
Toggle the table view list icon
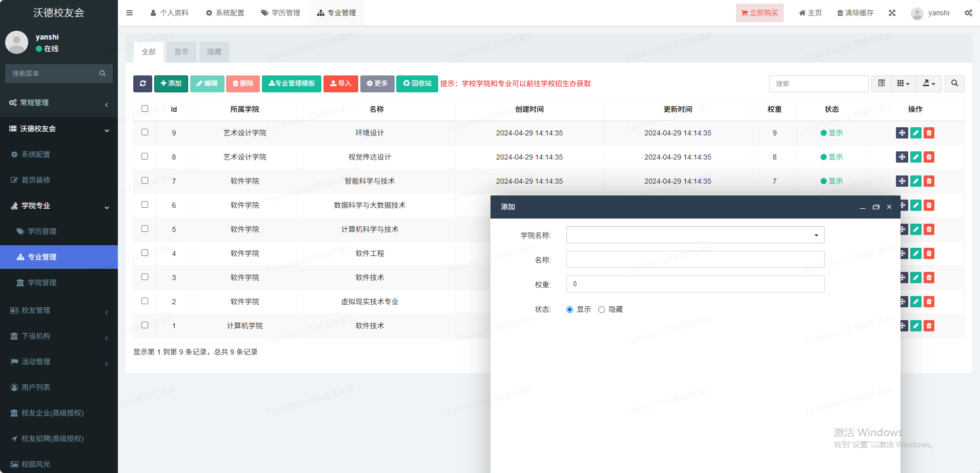click(x=881, y=84)
